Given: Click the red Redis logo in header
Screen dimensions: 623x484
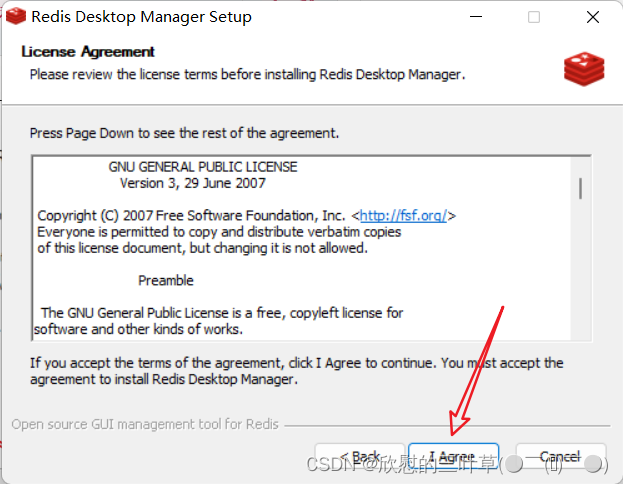Looking at the screenshot, I should (x=584, y=69).
